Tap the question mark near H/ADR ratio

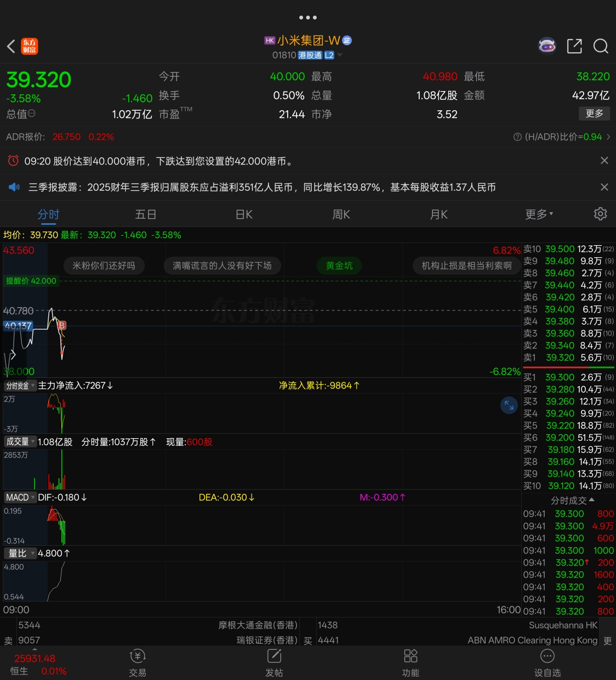[517, 137]
